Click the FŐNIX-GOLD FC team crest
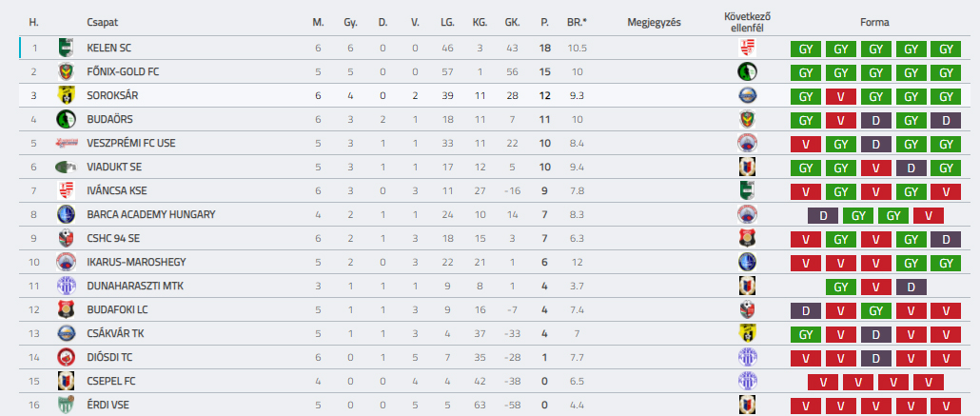This screenshot has width=980, height=416. tap(65, 71)
